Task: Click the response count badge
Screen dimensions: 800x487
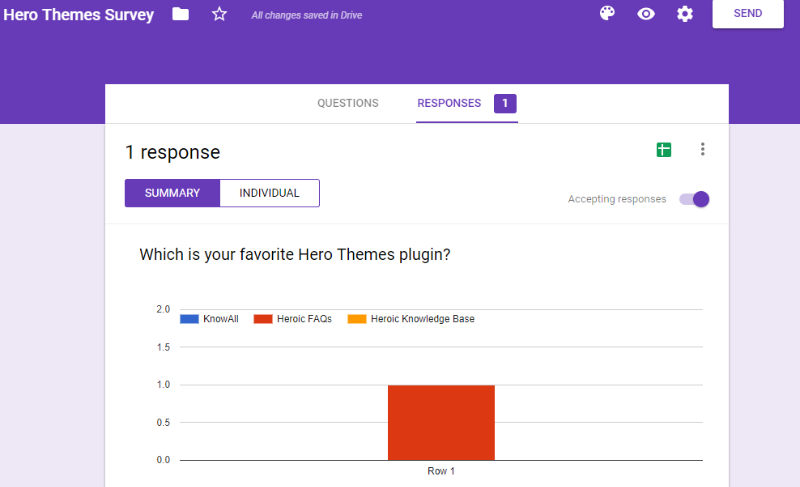Action: pyautogui.click(x=505, y=104)
